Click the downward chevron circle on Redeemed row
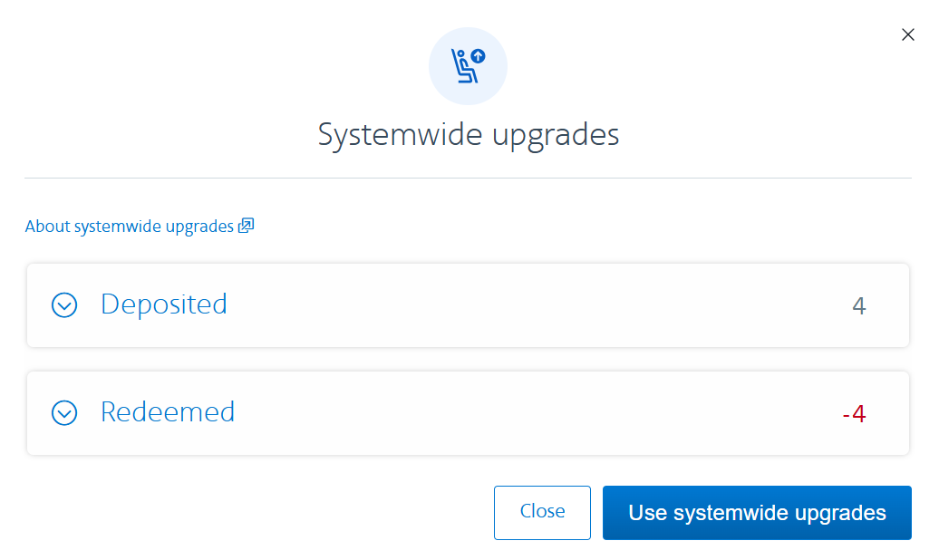 63,413
